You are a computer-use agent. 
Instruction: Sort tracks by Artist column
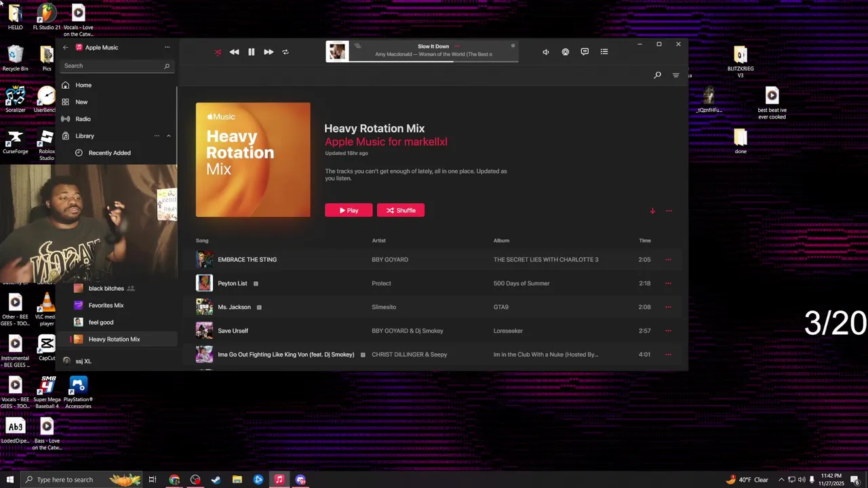coord(378,241)
